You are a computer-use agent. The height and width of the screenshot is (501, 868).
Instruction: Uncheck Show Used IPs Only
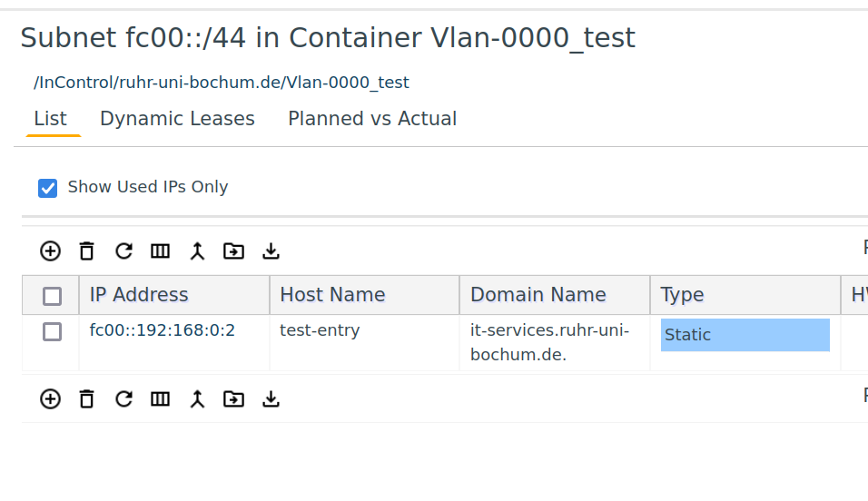click(47, 188)
